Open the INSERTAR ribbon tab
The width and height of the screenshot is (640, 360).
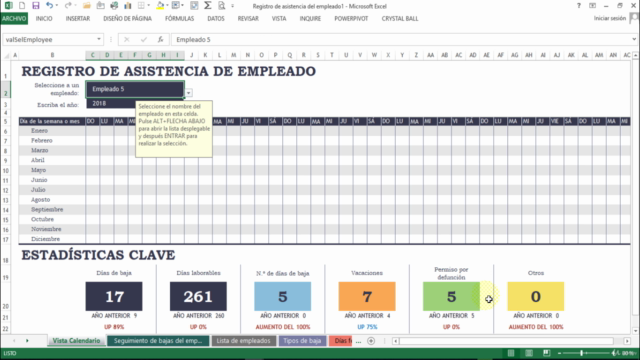(x=78, y=18)
